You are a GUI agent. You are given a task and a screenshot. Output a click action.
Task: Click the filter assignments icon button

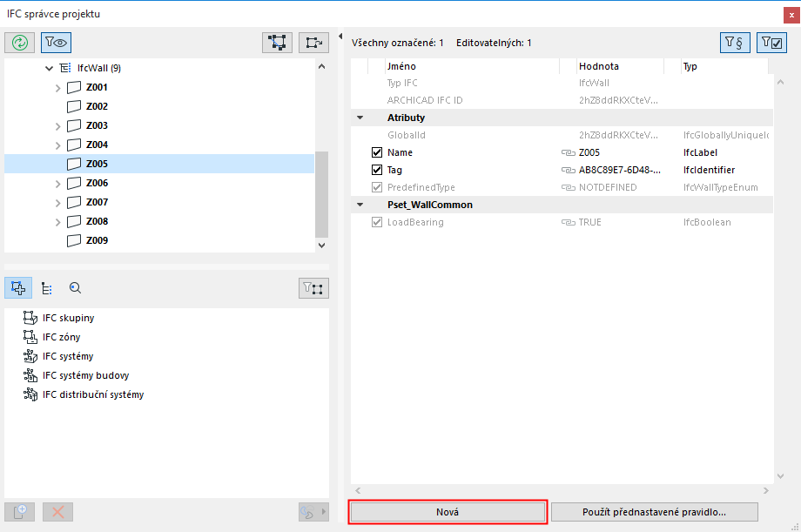(313, 288)
